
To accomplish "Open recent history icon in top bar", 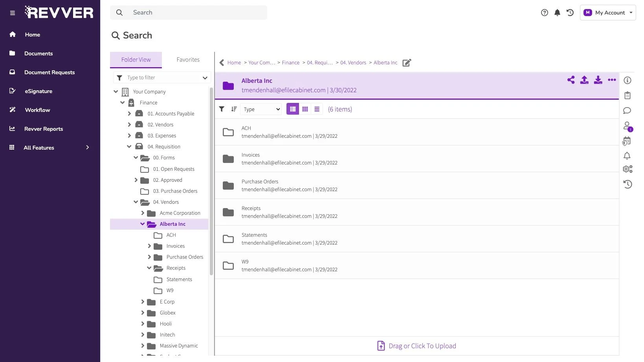I will (x=570, y=13).
